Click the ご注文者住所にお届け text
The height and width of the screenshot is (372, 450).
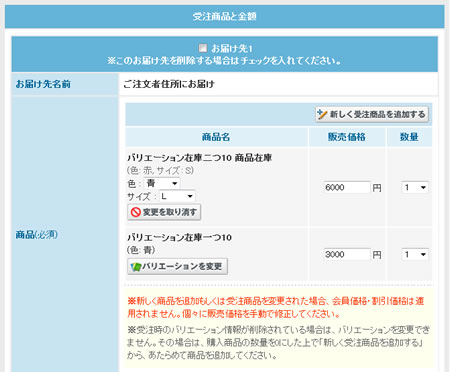pyautogui.click(x=169, y=84)
